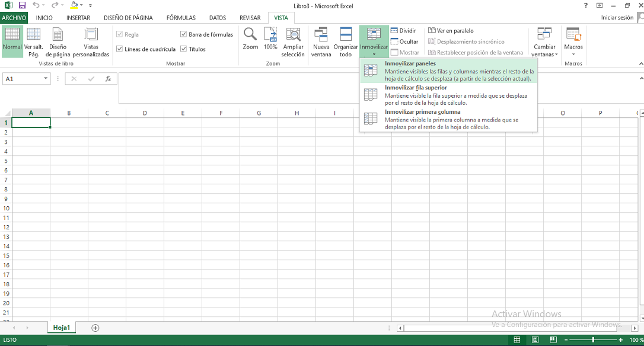Click the zoom slider handle
644x346 pixels.
(x=593, y=340)
